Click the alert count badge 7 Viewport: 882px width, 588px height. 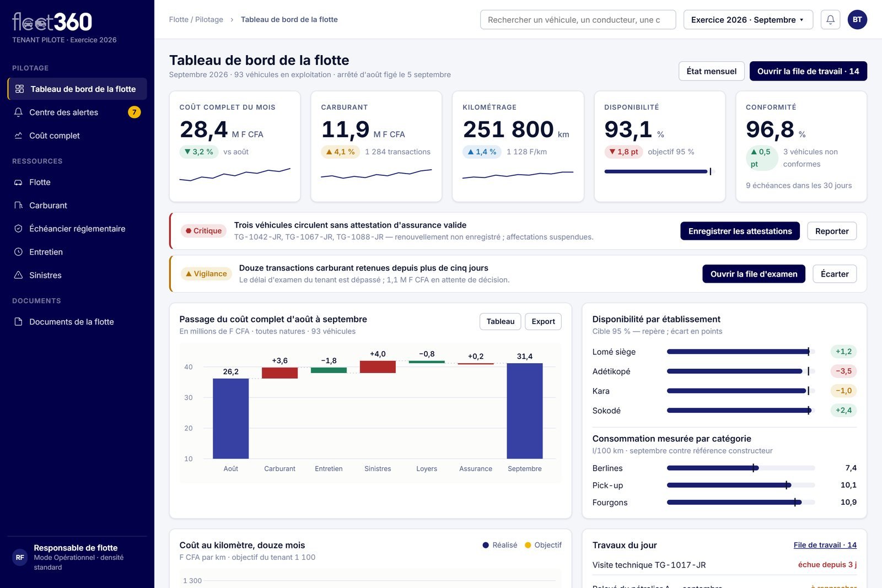[x=134, y=112]
